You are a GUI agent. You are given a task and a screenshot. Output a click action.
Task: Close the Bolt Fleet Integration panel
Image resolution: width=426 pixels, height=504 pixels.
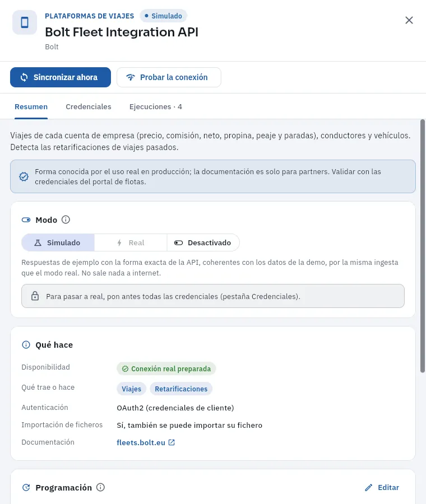pyautogui.click(x=409, y=20)
